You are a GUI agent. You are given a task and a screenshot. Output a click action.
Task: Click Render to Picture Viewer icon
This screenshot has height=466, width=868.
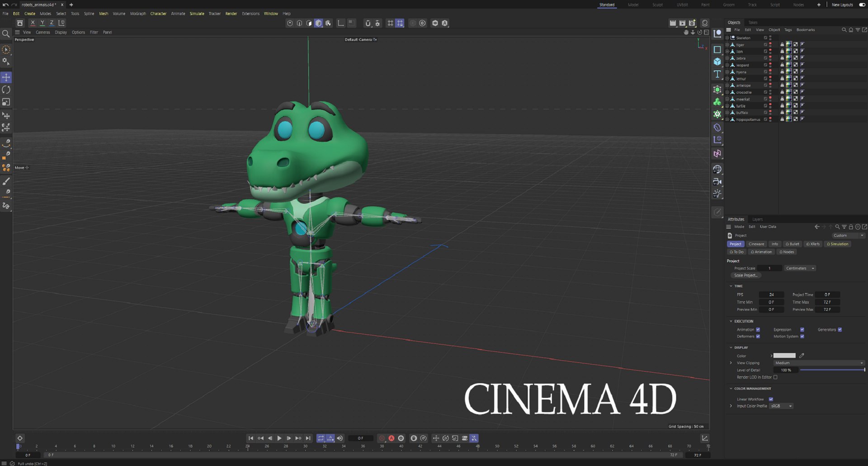click(x=682, y=23)
